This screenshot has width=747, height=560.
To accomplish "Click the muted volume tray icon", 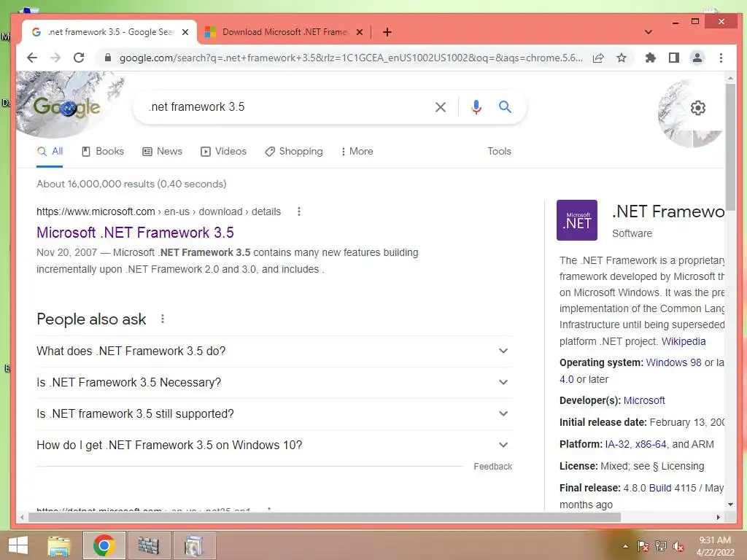I will 678,546.
